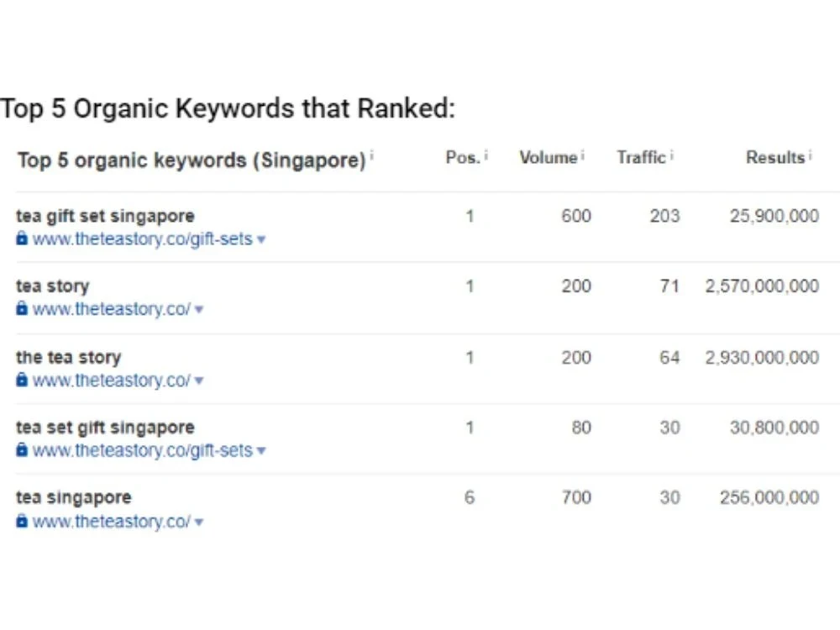Click results count 2,570,000,000 for tea story
The height and width of the screenshot is (630, 840).
pyautogui.click(x=762, y=286)
